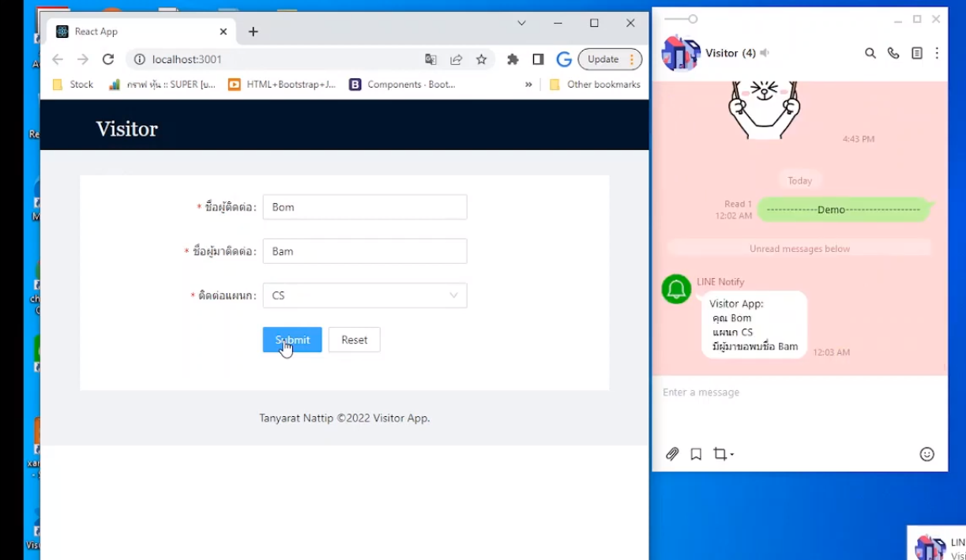Expand the hidden bookmarks chevron
This screenshot has width=966, height=560.
528,85
